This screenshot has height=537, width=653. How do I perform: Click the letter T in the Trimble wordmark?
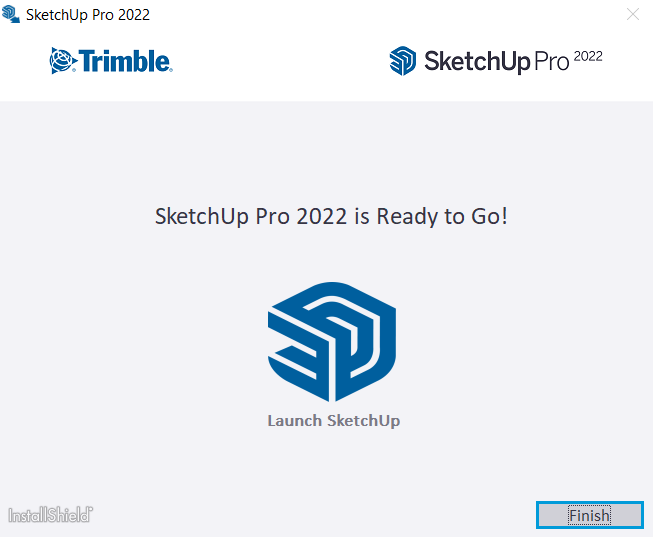(x=87, y=61)
